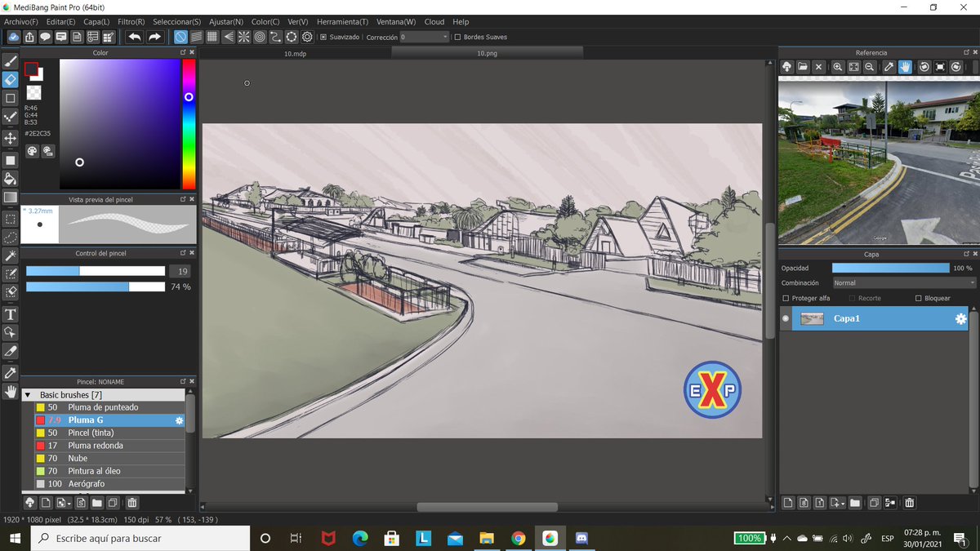Switch to the 10.mdp tab

pyautogui.click(x=295, y=53)
